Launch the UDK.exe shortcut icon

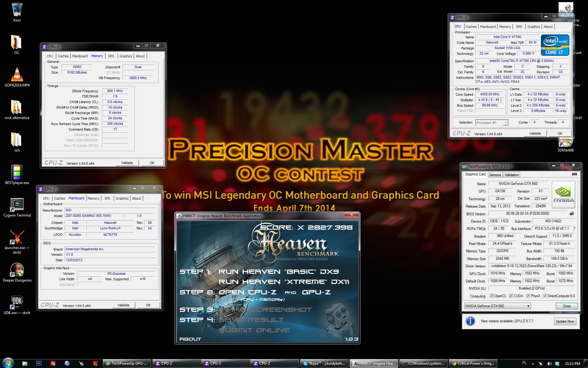[17, 302]
